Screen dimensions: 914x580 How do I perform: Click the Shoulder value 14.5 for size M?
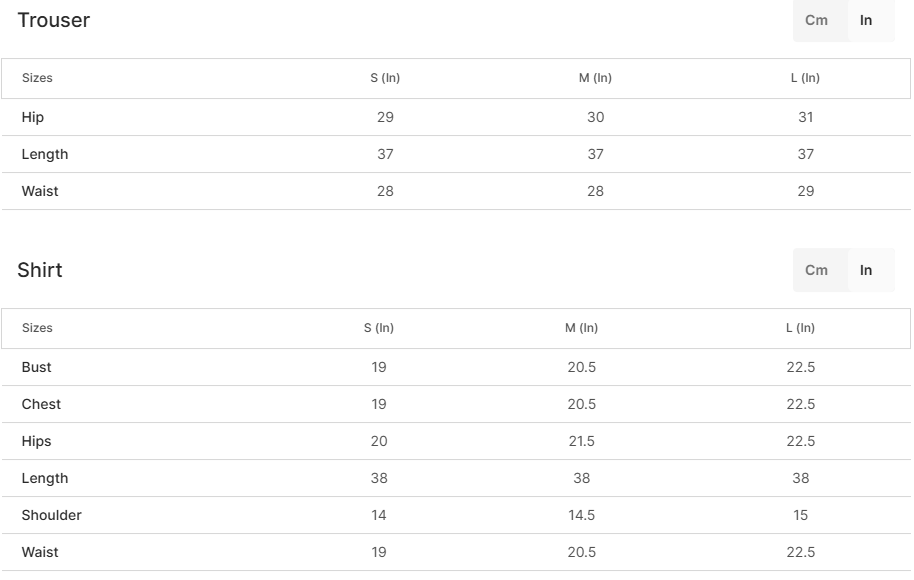pos(581,515)
